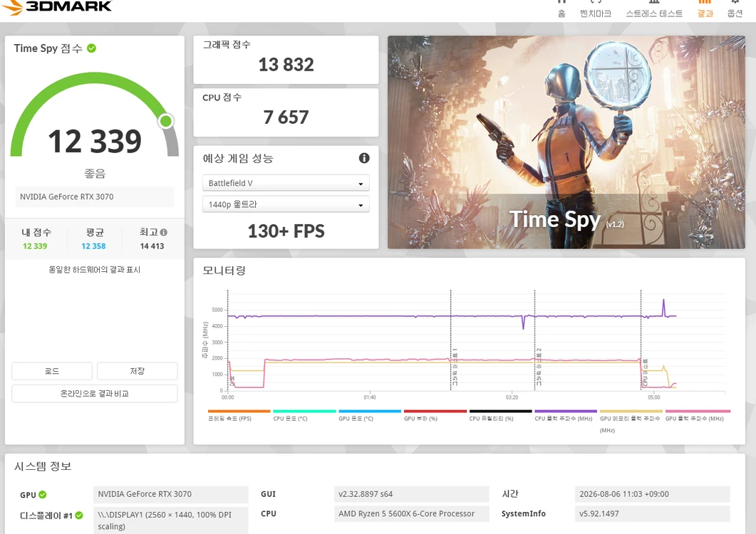Open the 벤치마크 tab
Image resolution: width=756 pixels, height=534 pixels.
(596, 10)
